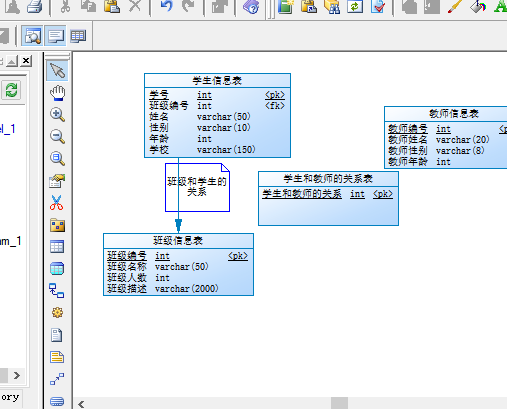The image size is (507, 409).
Task: Select the 学生和教师的关系表 table header
Action: coord(328,179)
